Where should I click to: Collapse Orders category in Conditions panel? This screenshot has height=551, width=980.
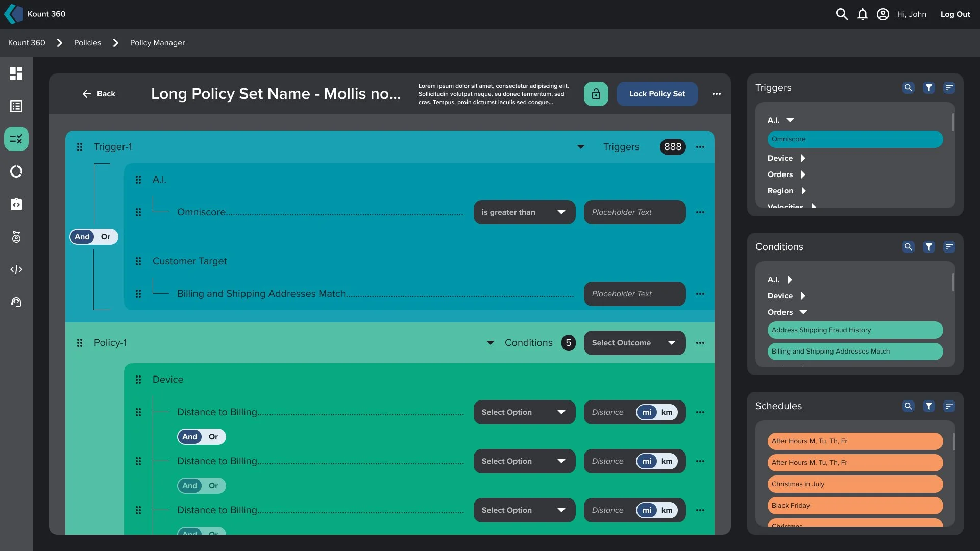coord(803,312)
